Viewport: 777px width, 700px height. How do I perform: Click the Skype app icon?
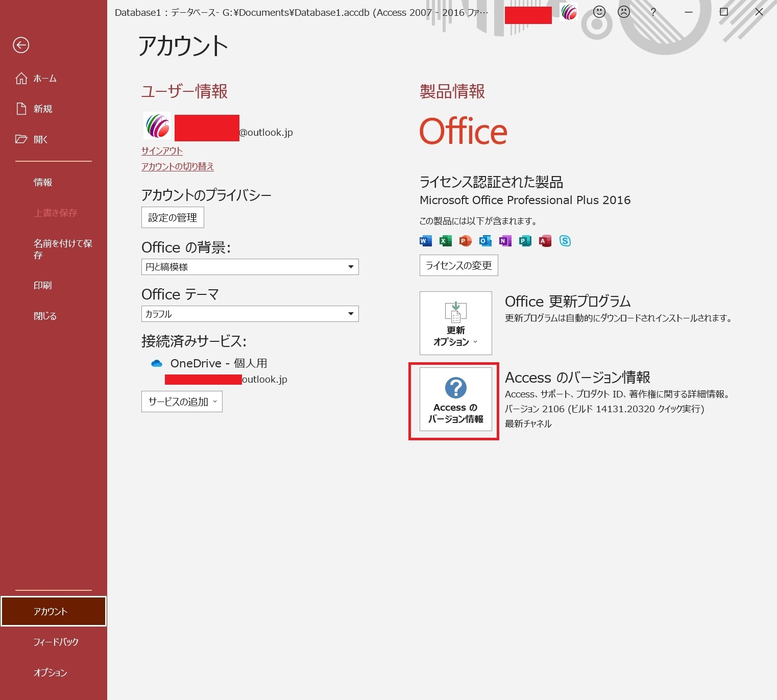point(565,241)
